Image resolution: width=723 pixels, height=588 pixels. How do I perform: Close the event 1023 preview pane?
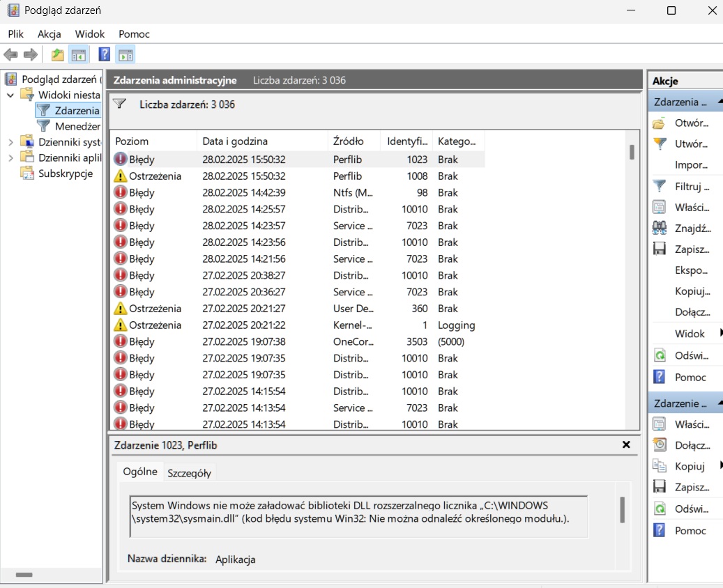pyautogui.click(x=626, y=444)
